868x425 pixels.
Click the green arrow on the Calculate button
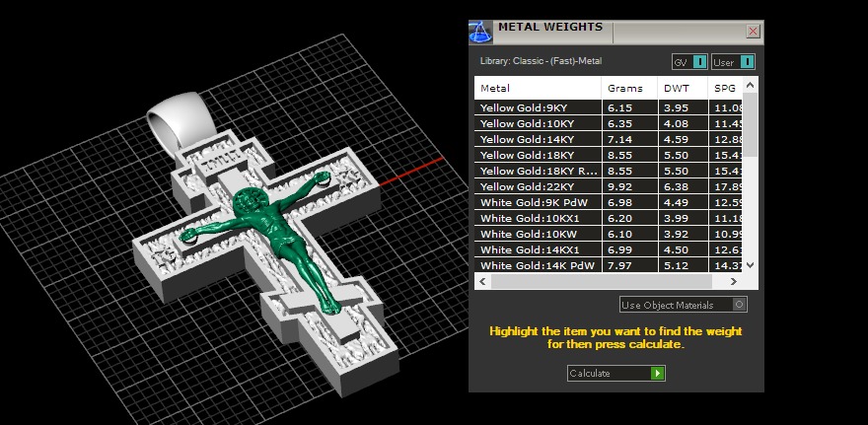657,373
